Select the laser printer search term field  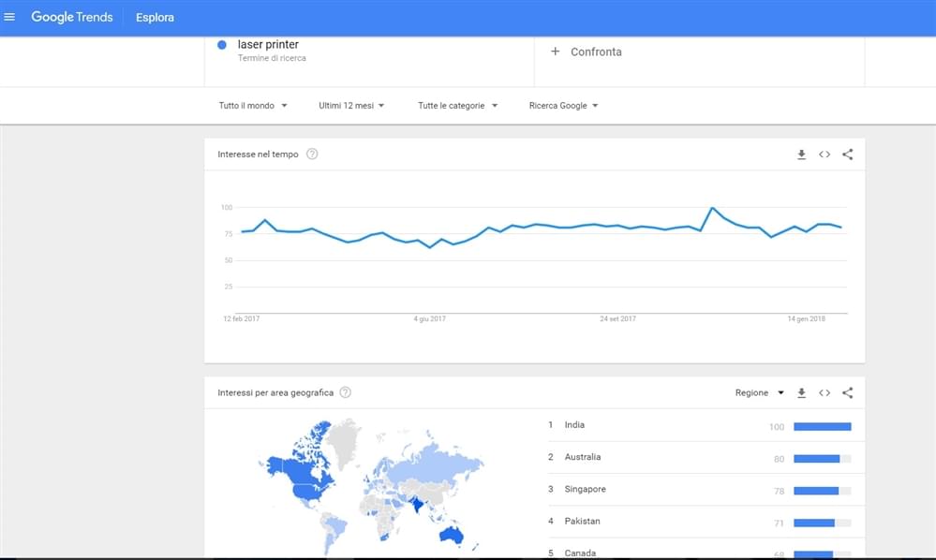pyautogui.click(x=369, y=51)
